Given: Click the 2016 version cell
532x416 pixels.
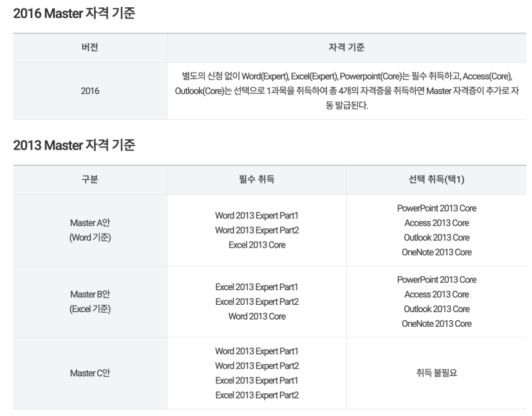Looking at the screenshot, I should coord(90,91).
